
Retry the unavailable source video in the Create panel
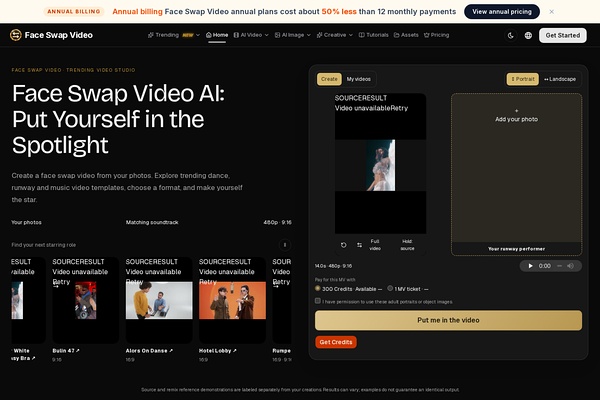pyautogui.click(x=399, y=108)
